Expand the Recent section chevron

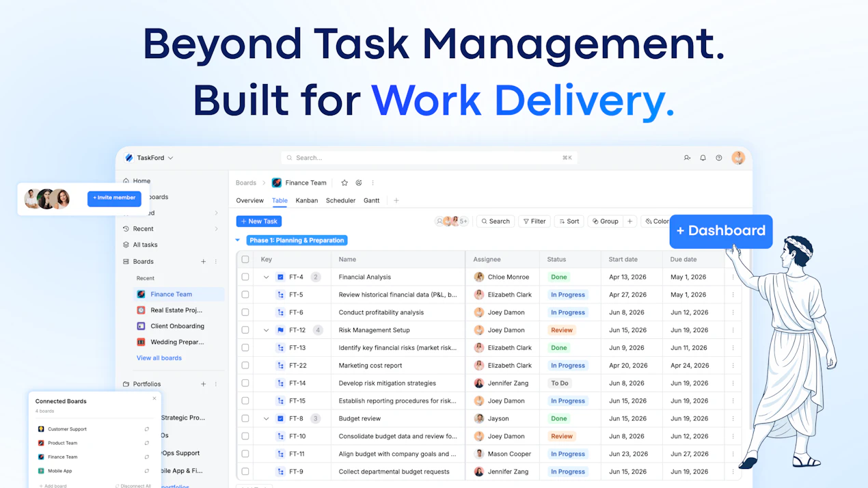click(217, 229)
